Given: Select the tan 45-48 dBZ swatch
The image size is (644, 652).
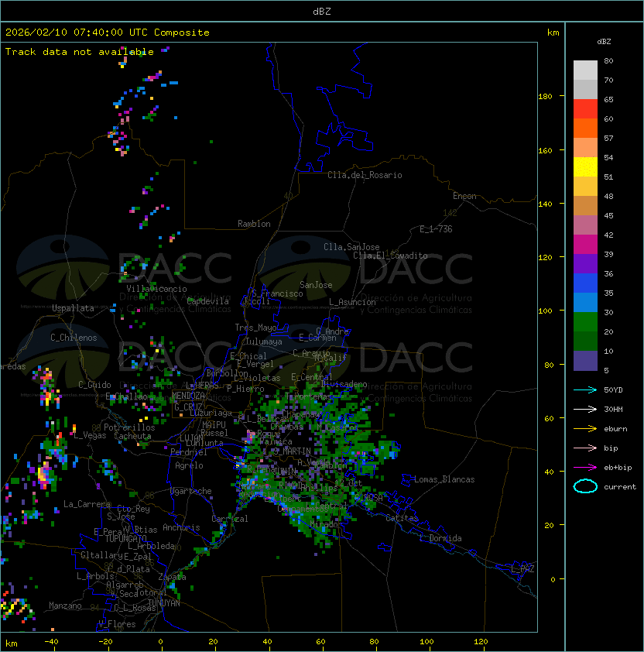Looking at the screenshot, I should coord(585,205).
